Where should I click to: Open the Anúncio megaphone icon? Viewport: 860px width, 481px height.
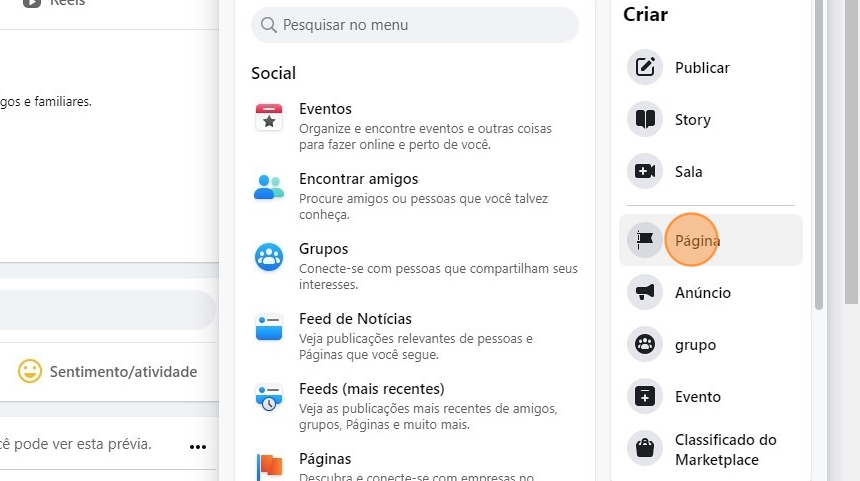click(645, 293)
